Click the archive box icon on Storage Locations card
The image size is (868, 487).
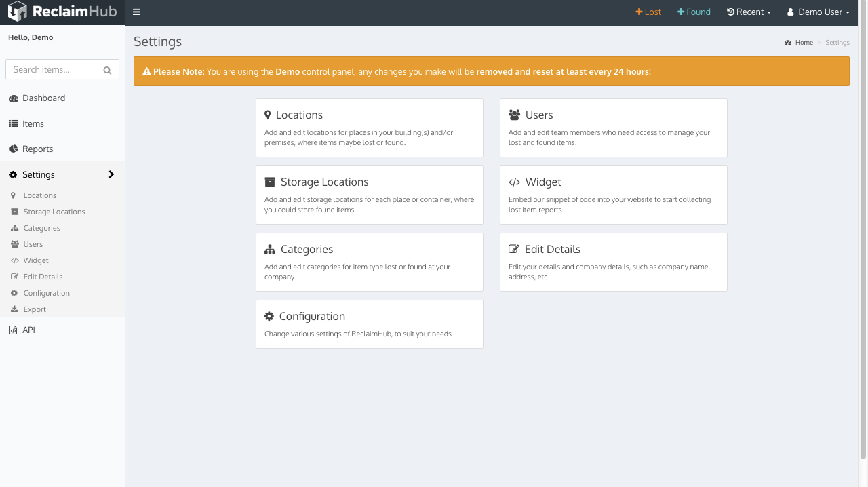pos(270,182)
